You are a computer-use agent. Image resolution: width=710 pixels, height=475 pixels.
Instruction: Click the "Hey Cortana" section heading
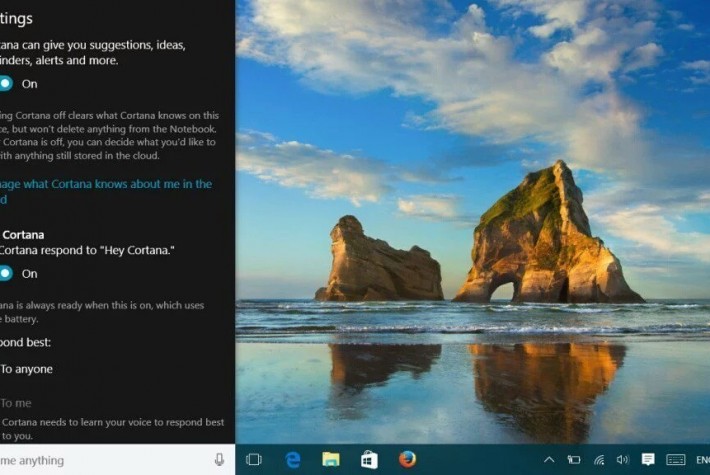click(22, 235)
